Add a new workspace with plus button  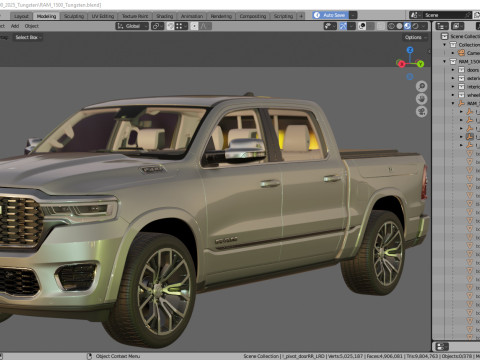click(x=301, y=16)
